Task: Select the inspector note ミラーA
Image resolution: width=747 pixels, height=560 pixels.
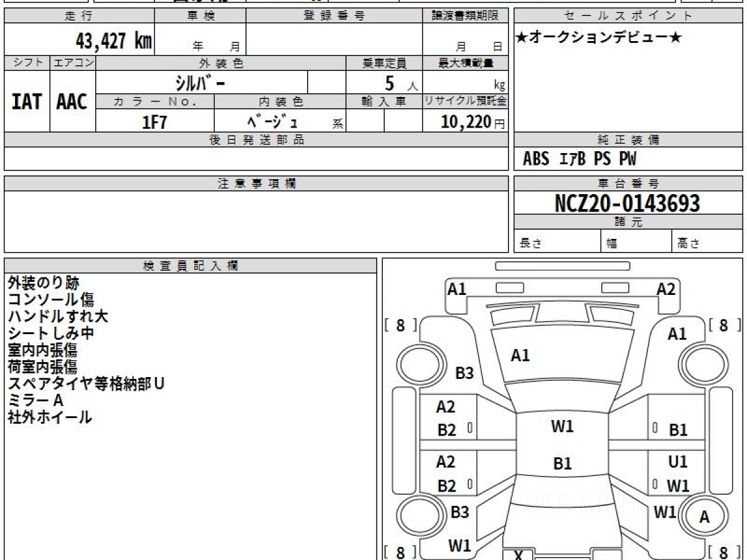Action: (35, 401)
